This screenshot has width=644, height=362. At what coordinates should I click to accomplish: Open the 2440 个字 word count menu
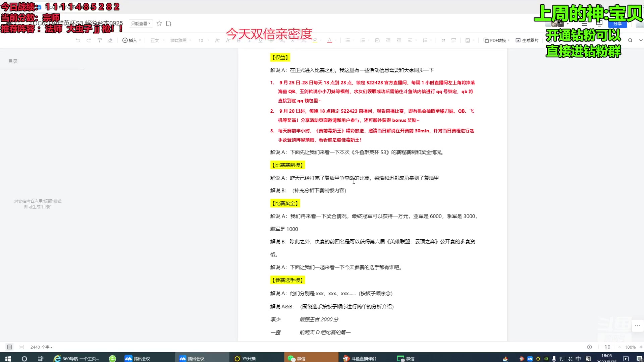(39, 347)
